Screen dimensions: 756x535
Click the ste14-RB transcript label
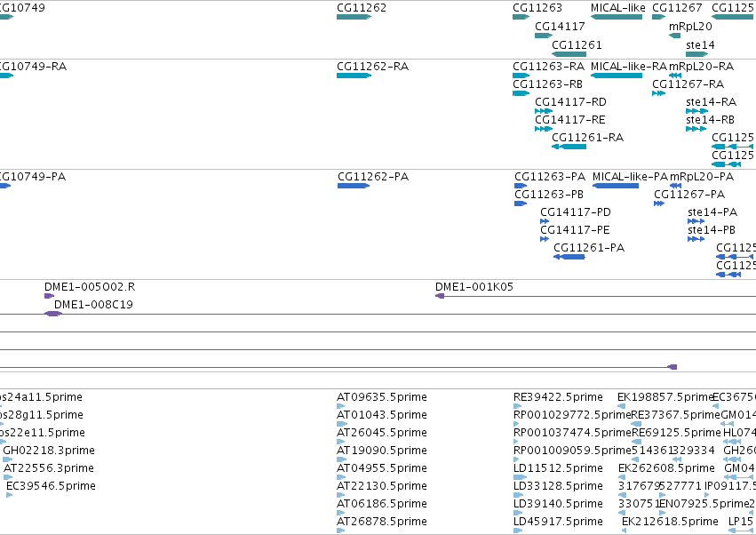710,120
